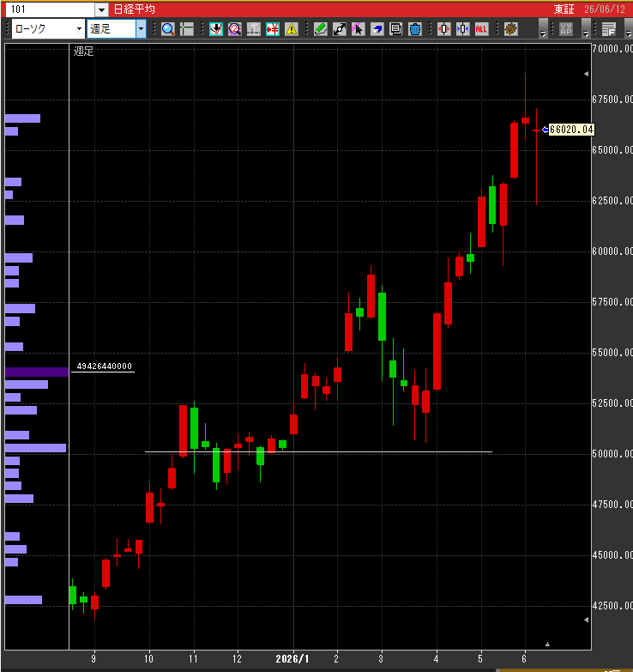Click the 70000.00 price axis label
Screen dimensions: 633x672
point(612,49)
